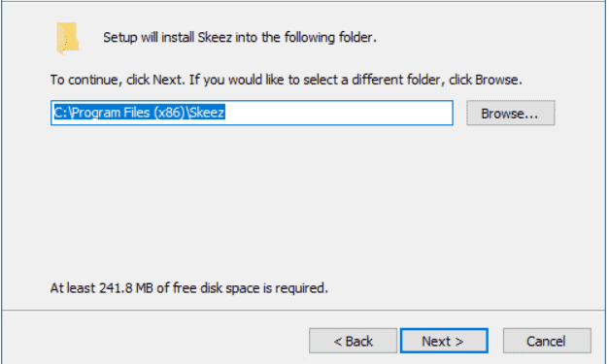Viewport: 609px width, 364px height.
Task: Click the word 'Skeez' in the heading
Action: click(x=215, y=38)
